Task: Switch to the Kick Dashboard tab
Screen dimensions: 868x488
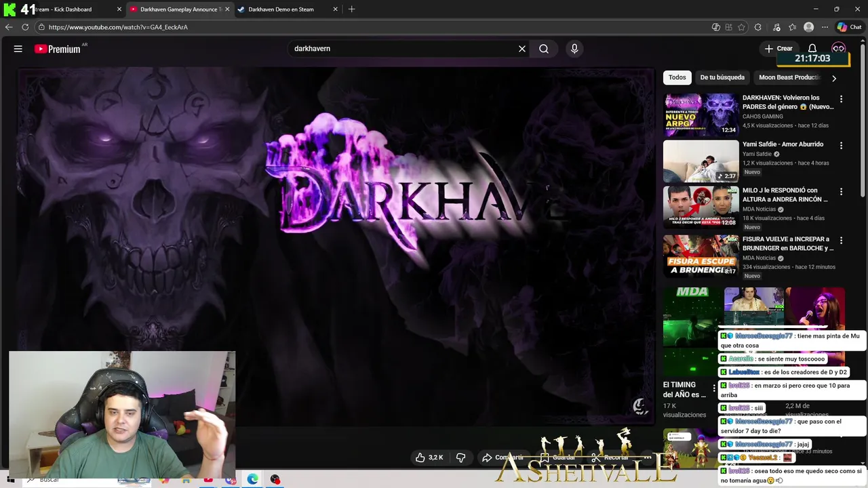Action: pos(62,9)
